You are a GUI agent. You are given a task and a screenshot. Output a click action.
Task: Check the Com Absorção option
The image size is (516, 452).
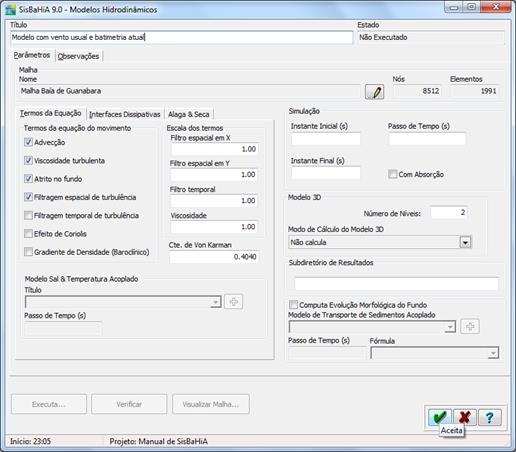click(x=393, y=174)
